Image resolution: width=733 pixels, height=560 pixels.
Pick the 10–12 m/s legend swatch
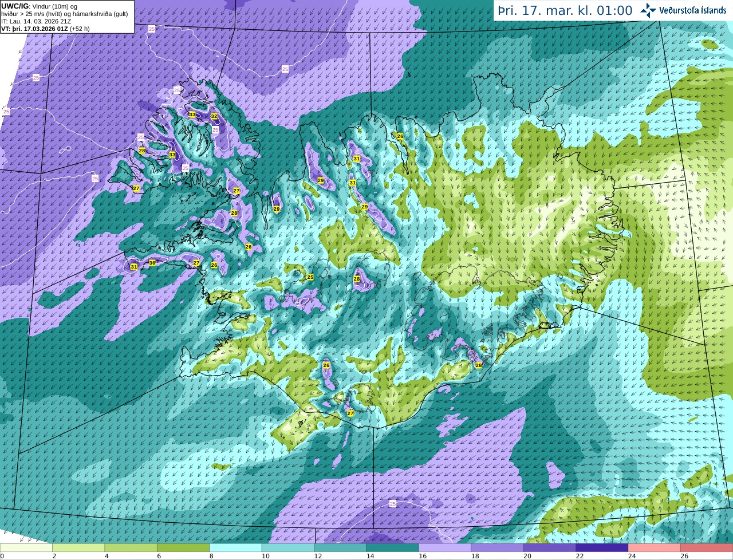(x=288, y=547)
